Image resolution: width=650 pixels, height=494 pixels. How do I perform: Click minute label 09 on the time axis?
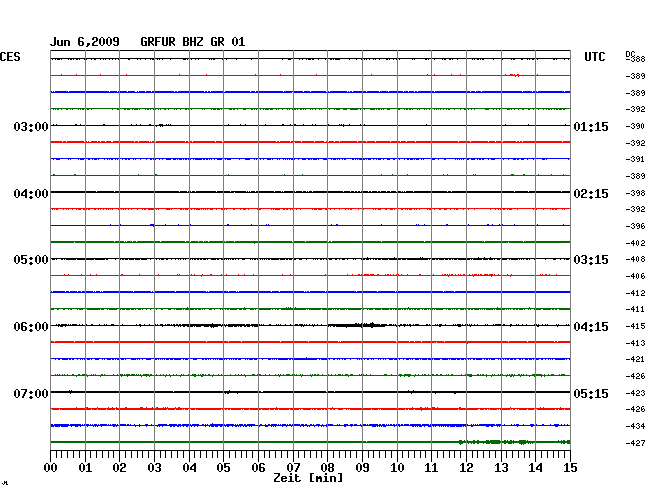[362, 468]
